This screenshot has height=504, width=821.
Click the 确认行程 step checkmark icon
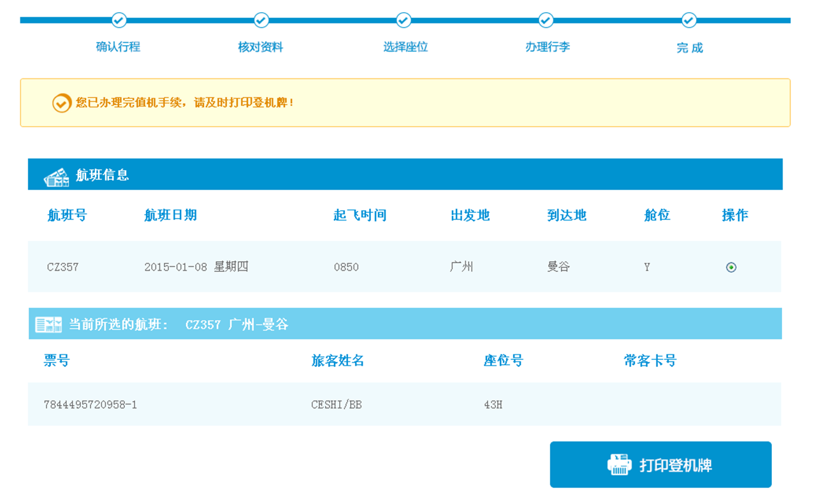119,20
